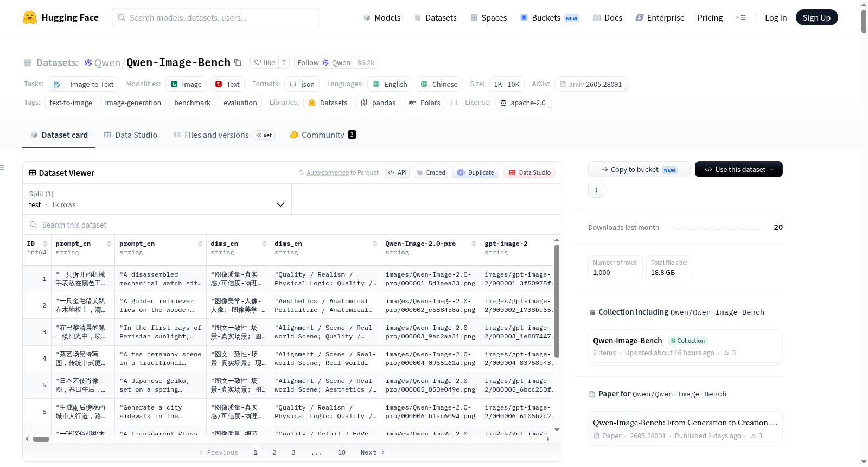Toggle the left sidebar outline icon

coord(2,168)
